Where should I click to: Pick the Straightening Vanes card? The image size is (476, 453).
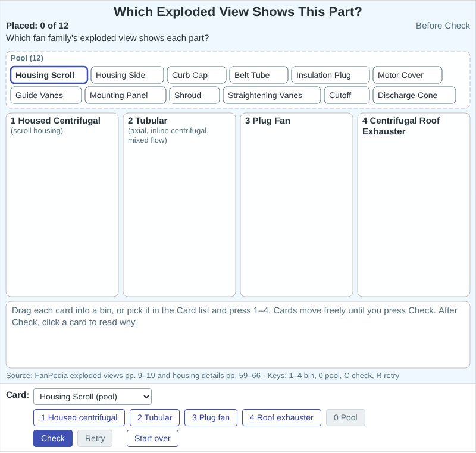pyautogui.click(x=272, y=95)
